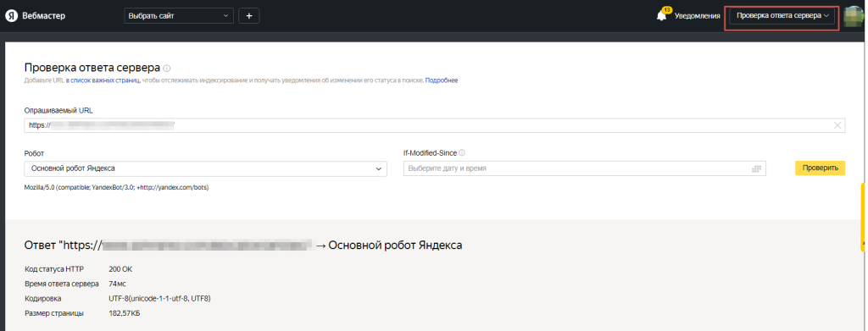The image size is (868, 331).
Task: Open the список важных страниц link
Action: tap(103, 80)
